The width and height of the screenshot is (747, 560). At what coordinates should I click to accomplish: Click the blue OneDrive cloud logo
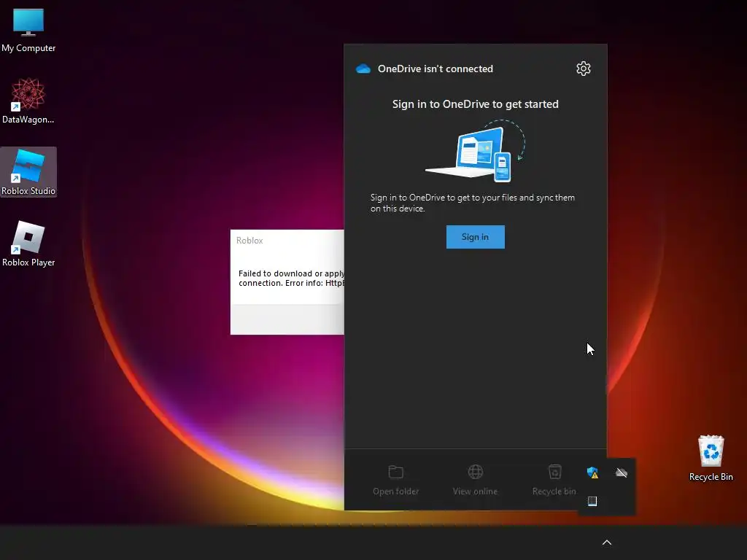[x=363, y=69]
